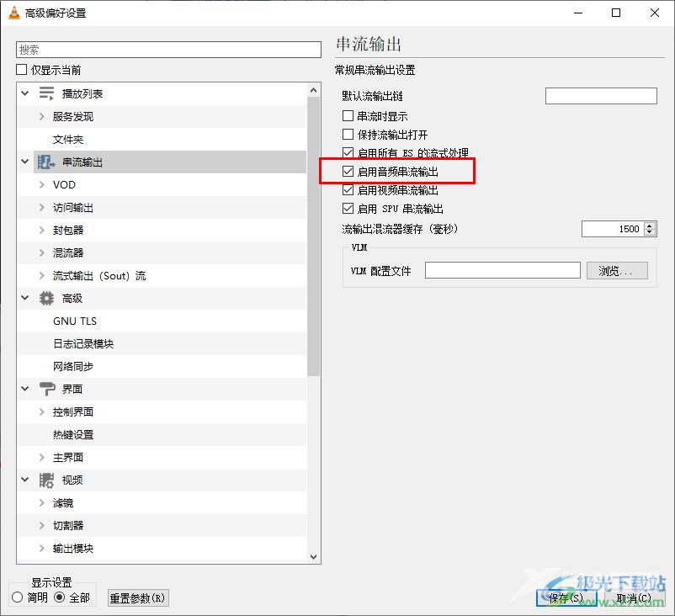Click the 播放列表 playlist icon
This screenshot has width=675, height=616.
(x=46, y=93)
